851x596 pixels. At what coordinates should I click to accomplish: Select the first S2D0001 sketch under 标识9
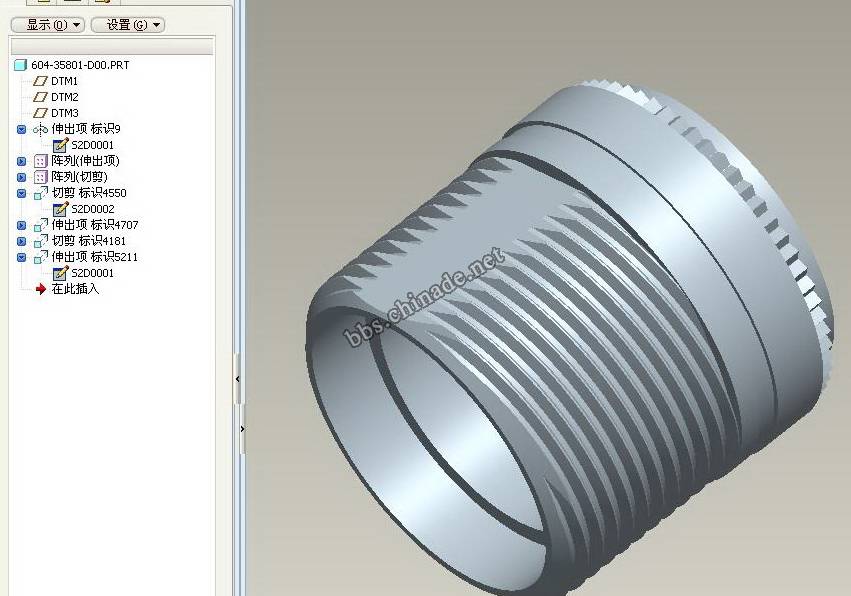93,145
